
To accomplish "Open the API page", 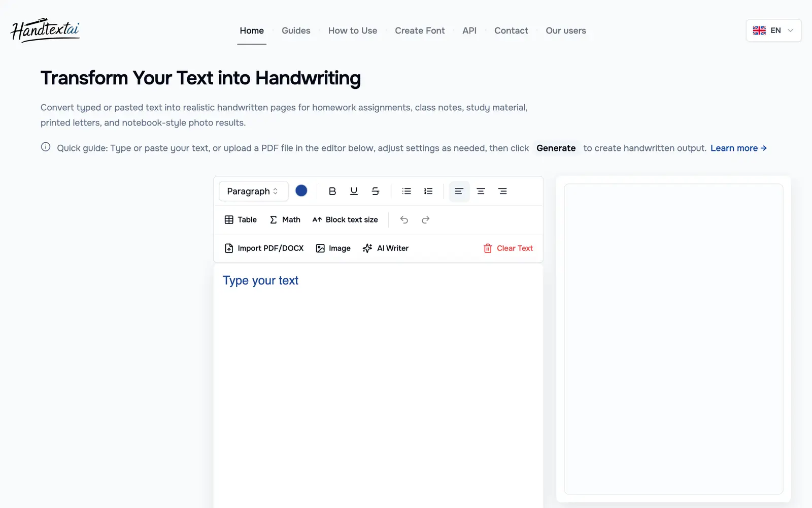I will (469, 30).
